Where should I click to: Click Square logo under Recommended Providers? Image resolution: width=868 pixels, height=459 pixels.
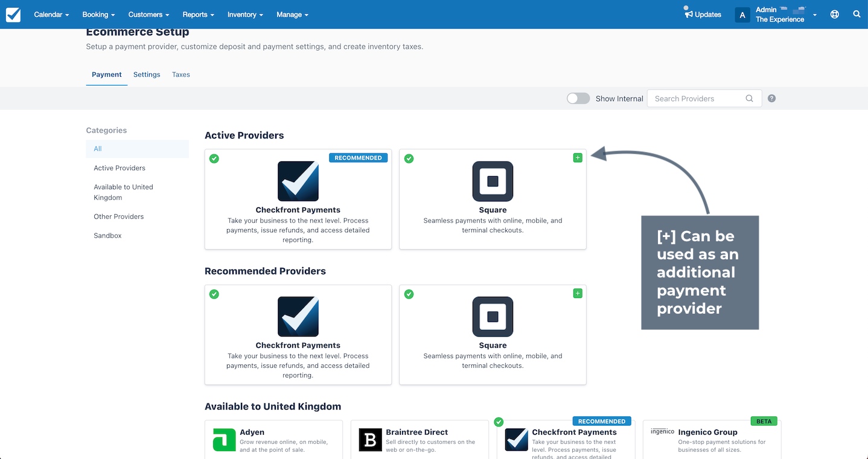[x=493, y=317]
